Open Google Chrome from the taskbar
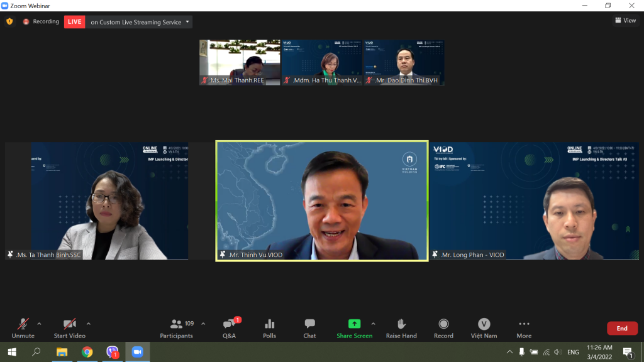644x362 pixels. (x=87, y=352)
